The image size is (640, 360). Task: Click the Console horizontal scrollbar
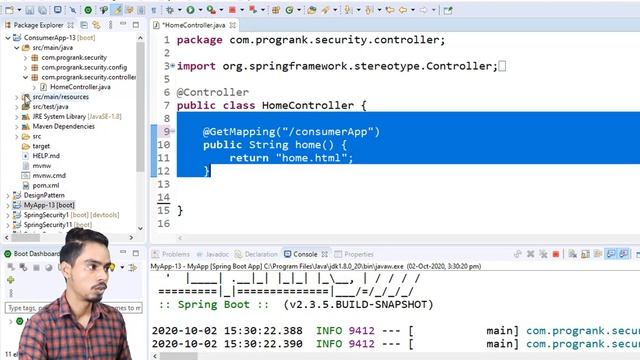tap(179, 356)
